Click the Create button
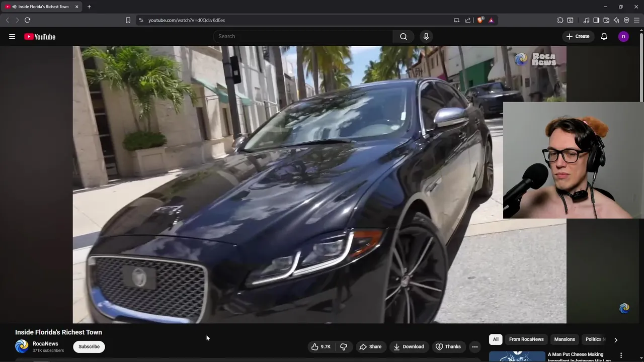 tap(578, 36)
